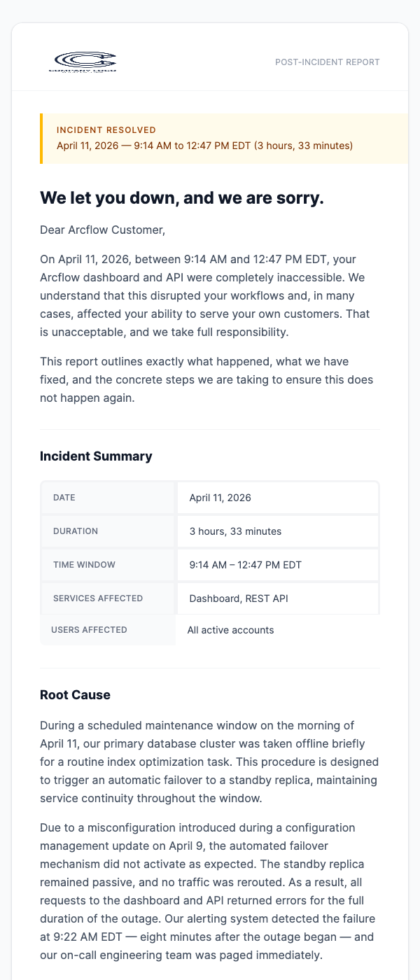The image size is (420, 980).
Task: Click the paragraph about dashboard and API being inaccessible
Action: [x=209, y=295]
